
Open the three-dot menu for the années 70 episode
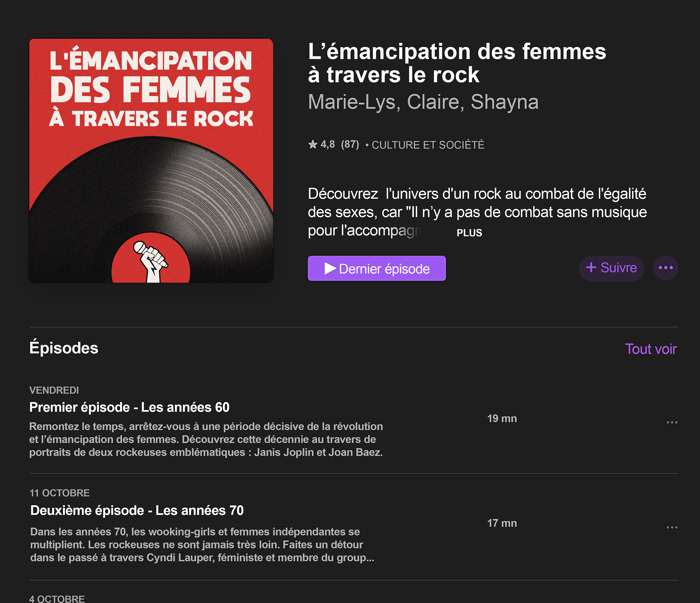(x=672, y=527)
